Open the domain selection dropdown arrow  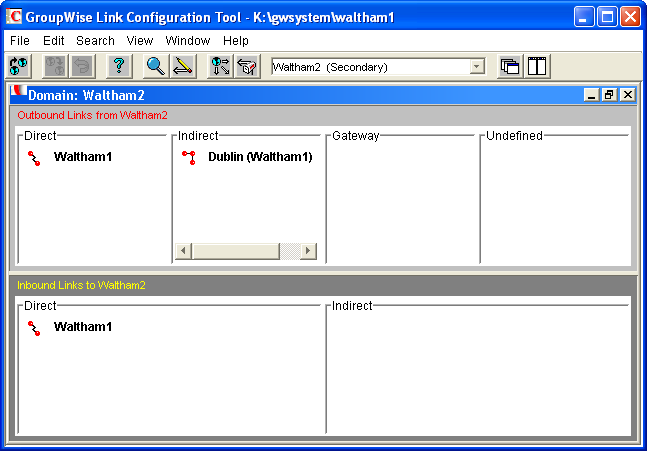[477, 66]
